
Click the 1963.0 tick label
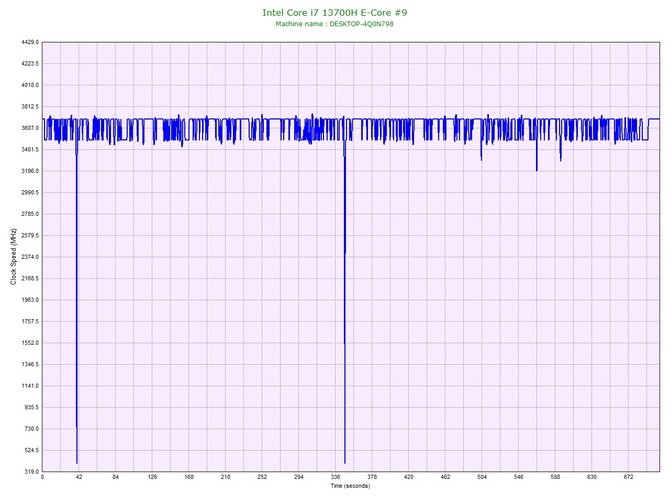click(30, 300)
